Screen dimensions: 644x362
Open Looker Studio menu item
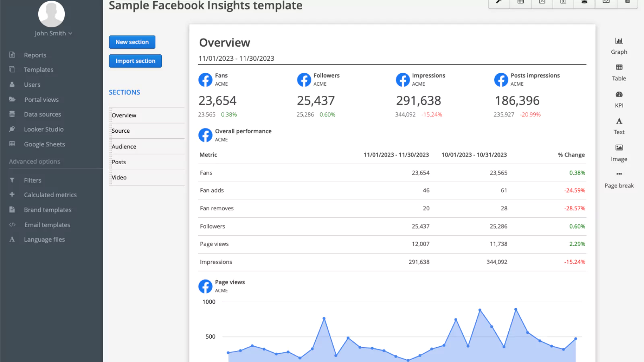coord(44,129)
